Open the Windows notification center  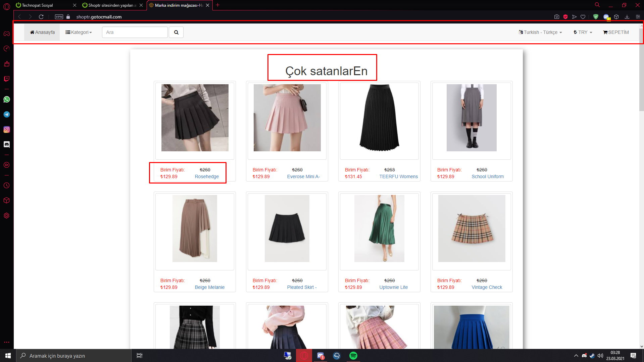click(633, 356)
